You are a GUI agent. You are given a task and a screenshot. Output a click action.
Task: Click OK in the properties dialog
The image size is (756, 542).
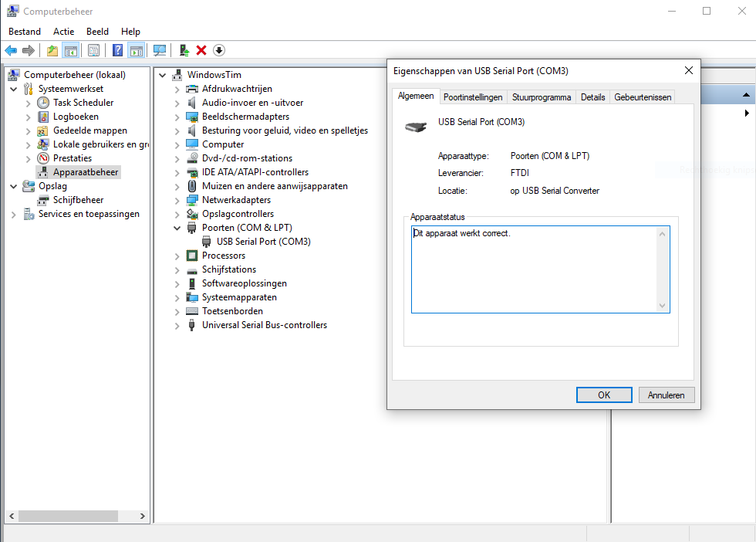point(604,395)
